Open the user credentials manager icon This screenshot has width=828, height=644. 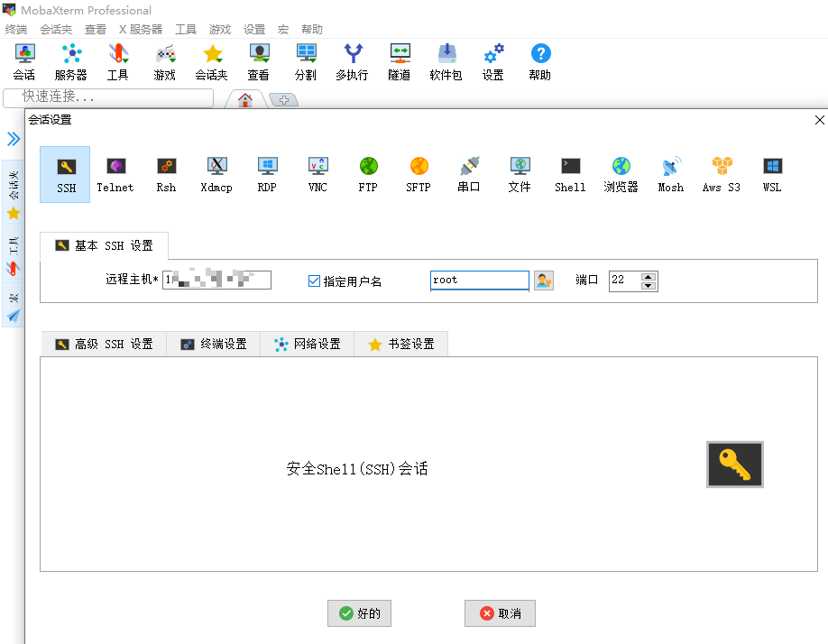[543, 281]
